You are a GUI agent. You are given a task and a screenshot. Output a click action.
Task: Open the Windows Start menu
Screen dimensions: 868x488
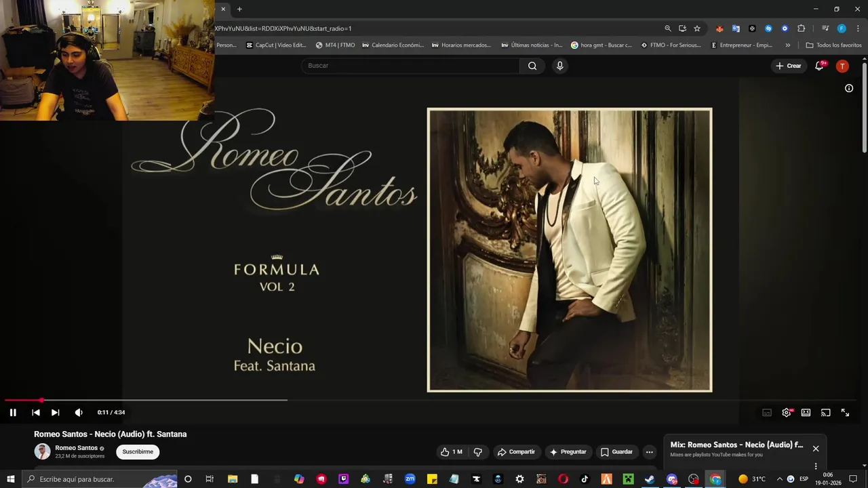pyautogui.click(x=11, y=479)
